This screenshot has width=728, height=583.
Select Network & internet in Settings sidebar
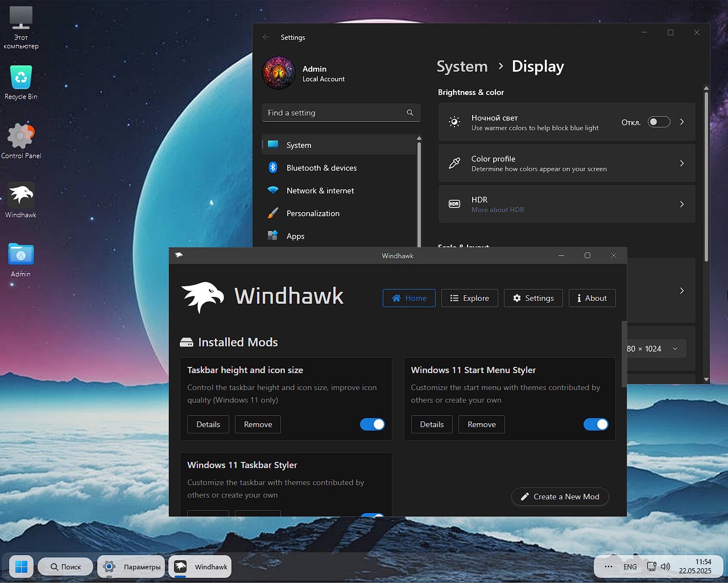pyautogui.click(x=339, y=191)
